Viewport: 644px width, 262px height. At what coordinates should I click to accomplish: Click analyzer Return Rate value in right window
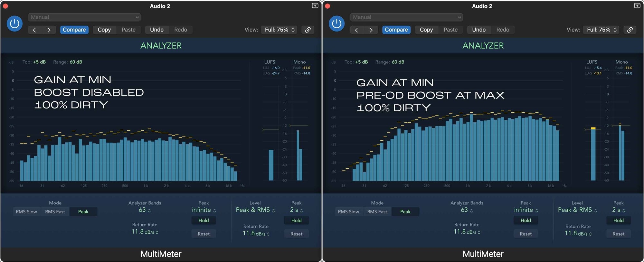tap(467, 232)
